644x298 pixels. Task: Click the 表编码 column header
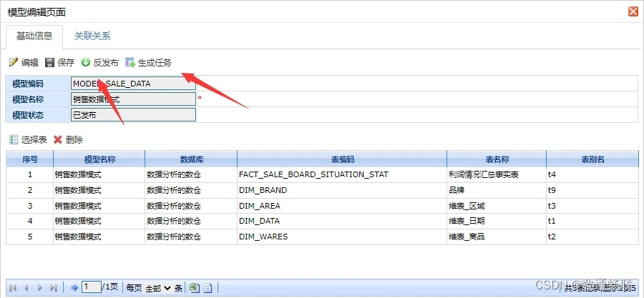(x=342, y=159)
